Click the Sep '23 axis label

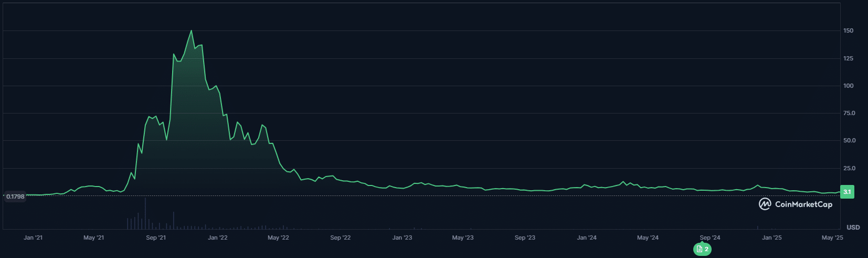[x=525, y=238]
